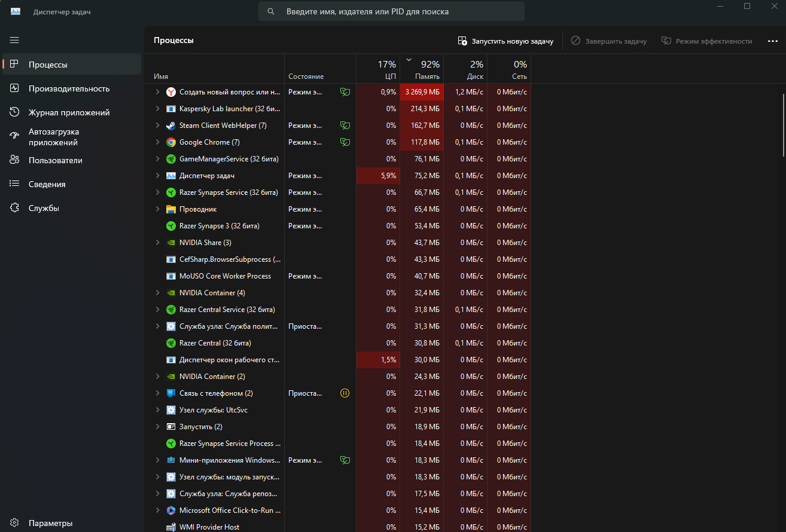Image resolution: width=786 pixels, height=532 pixels.
Task: Select Узел службы: UtcSvc row
Action: click(x=337, y=410)
